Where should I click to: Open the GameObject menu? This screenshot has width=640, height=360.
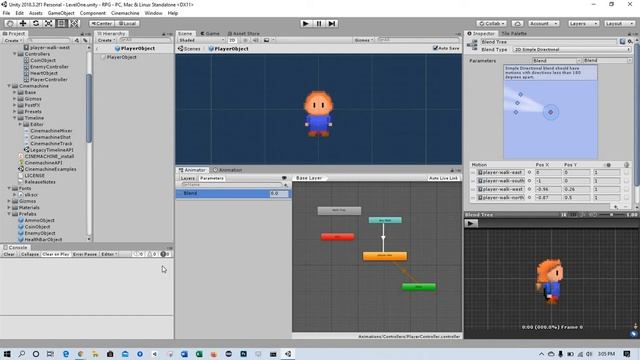[x=61, y=13]
